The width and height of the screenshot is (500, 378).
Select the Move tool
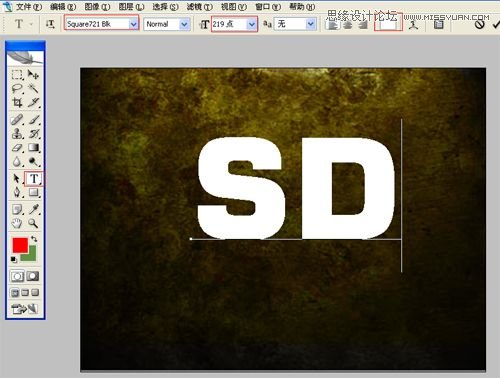(33, 75)
